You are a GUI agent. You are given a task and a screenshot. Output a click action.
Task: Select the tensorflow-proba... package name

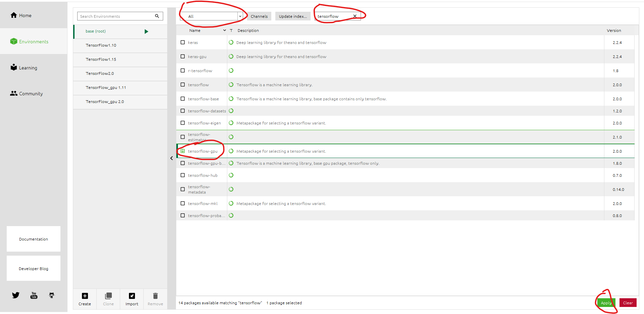click(206, 215)
